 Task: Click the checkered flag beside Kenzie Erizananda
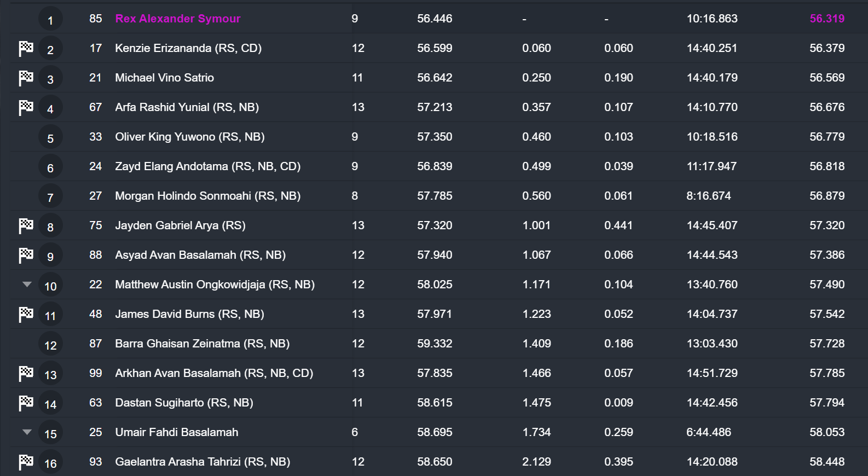tap(26, 49)
